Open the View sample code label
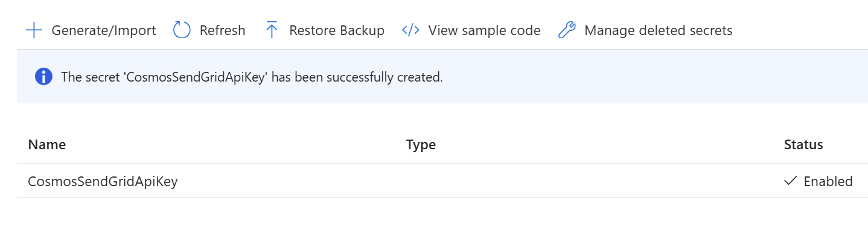The image size is (868, 229). [484, 30]
